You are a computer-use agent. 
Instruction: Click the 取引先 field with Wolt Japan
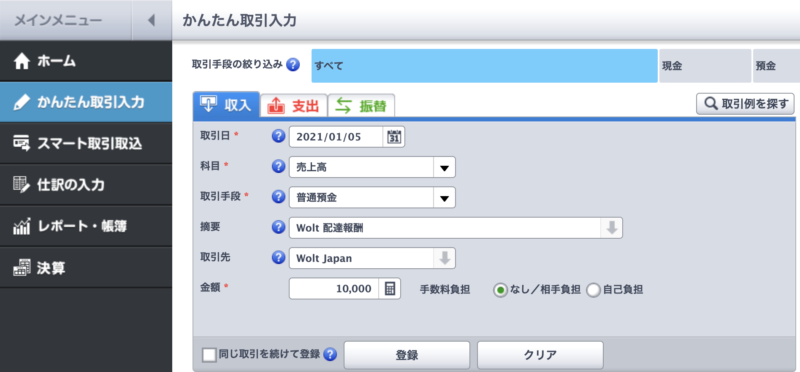pyautogui.click(x=362, y=258)
